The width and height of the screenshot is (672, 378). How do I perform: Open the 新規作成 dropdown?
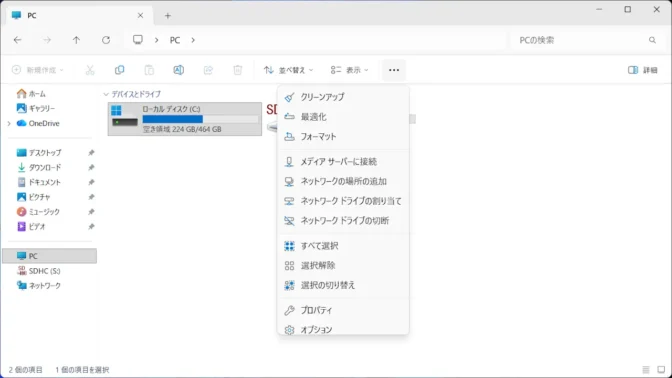click(38, 70)
